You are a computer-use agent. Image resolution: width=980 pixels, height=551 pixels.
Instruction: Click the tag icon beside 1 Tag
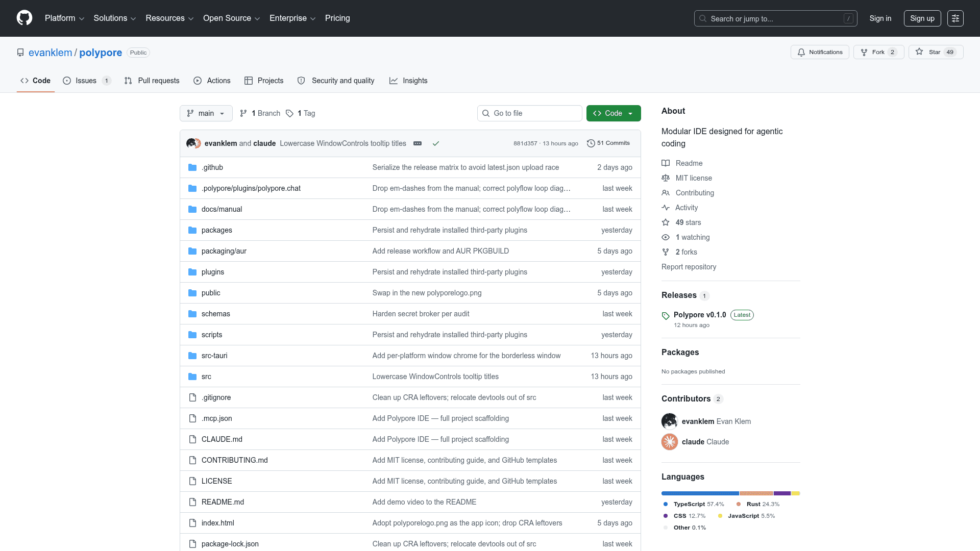[289, 113]
